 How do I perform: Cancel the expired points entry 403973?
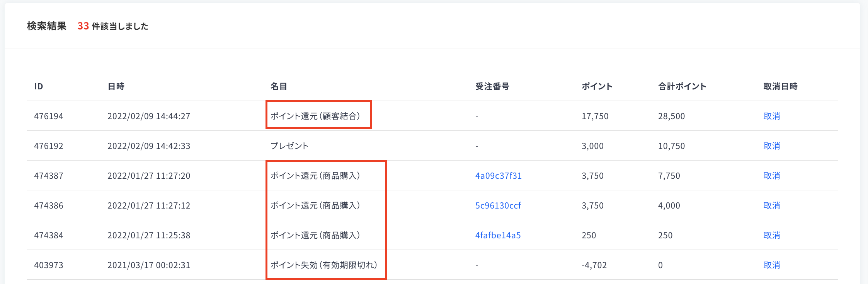click(771, 265)
